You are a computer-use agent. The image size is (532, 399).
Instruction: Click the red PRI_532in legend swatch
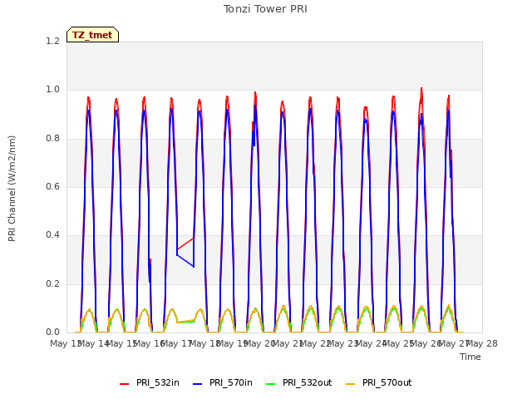point(125,383)
